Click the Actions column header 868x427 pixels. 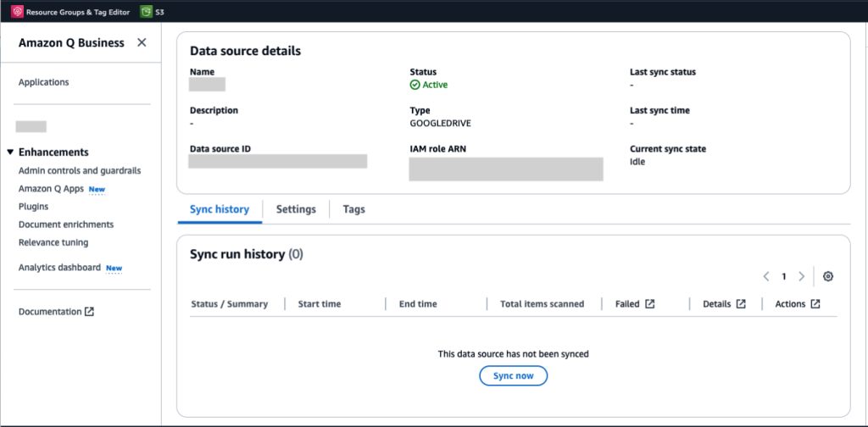pos(790,303)
